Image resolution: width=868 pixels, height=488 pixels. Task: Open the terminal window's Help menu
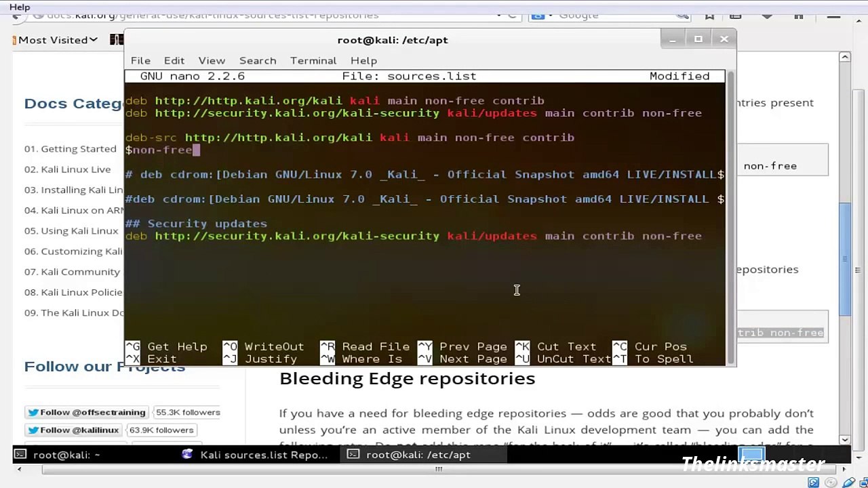coord(363,60)
